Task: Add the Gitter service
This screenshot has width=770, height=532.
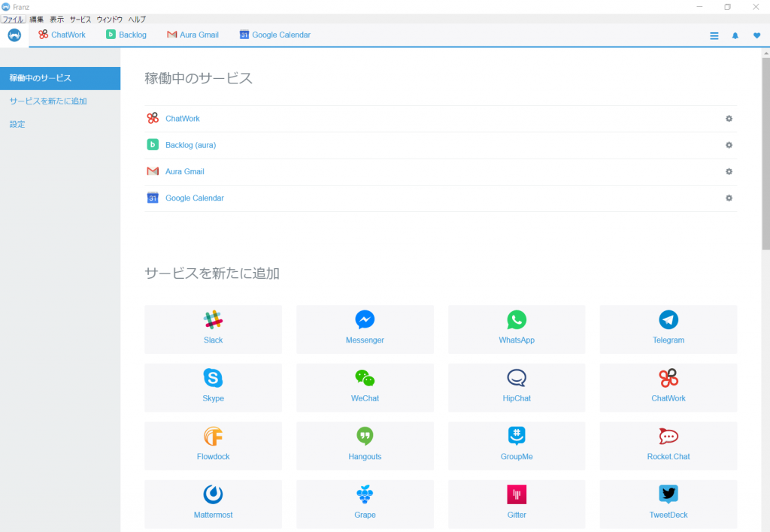Action: [x=517, y=504]
